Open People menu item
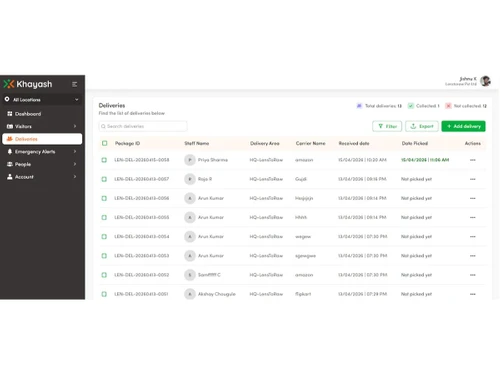This screenshot has width=500, height=375. tap(42, 164)
